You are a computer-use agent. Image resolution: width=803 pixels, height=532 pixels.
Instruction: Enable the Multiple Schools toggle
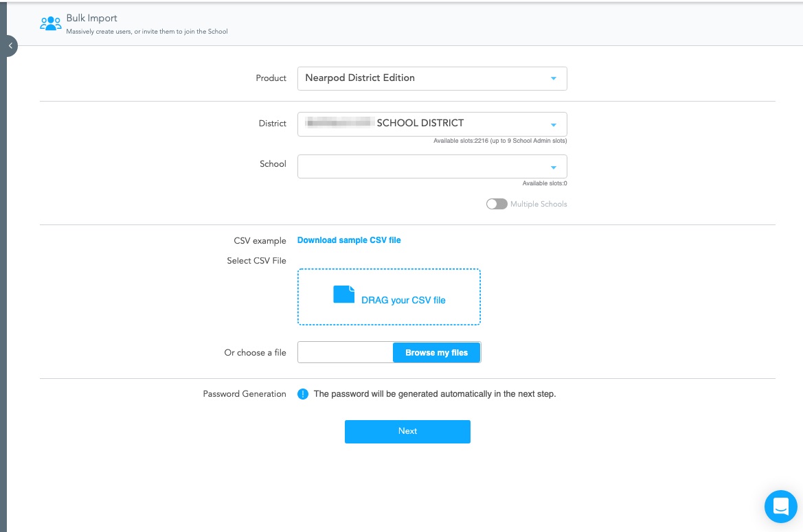point(496,204)
